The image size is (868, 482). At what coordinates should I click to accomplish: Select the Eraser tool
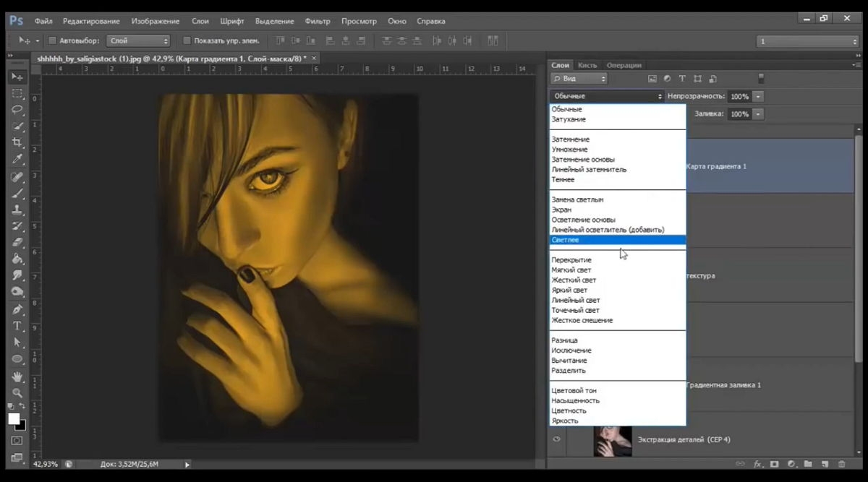17,244
